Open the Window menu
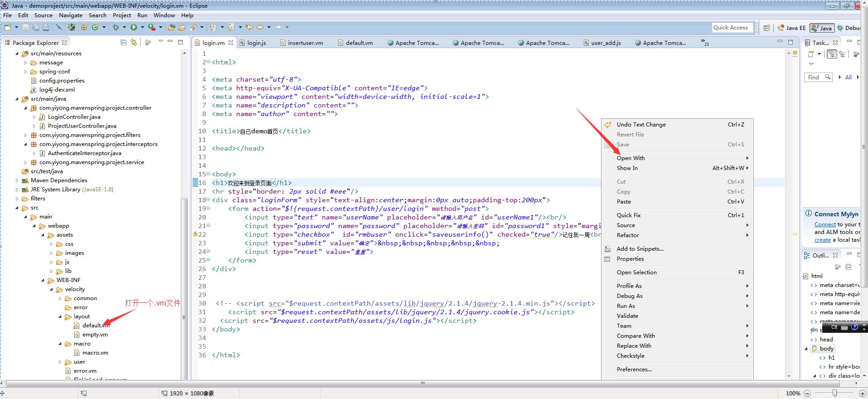Screen dimensions: 868x399 [164, 15]
